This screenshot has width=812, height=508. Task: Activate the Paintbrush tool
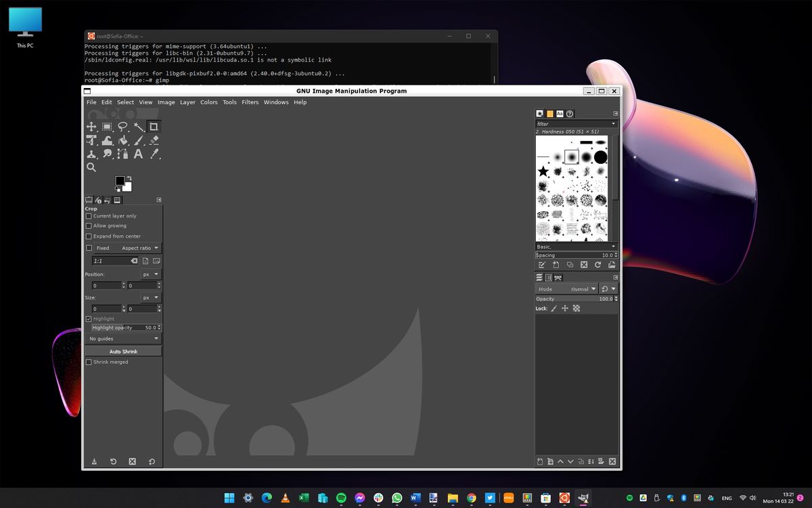click(x=137, y=140)
